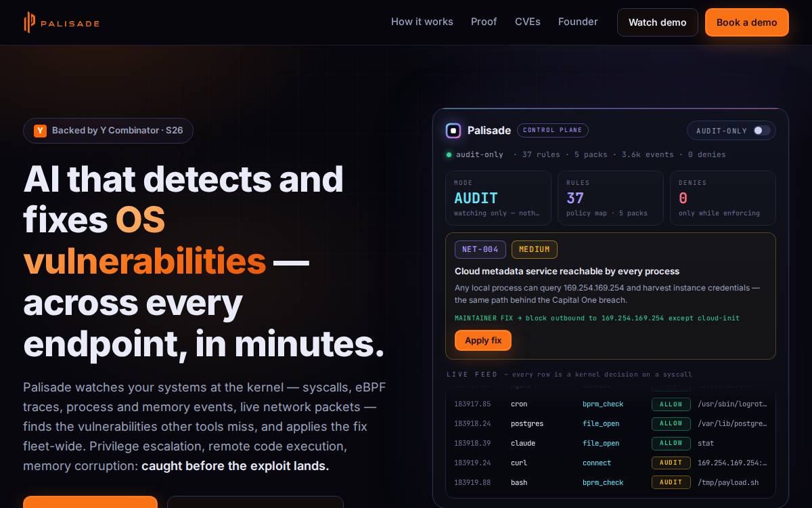Click the CONTROL PLANE badge
Screen dimensions: 812x508
click(553, 130)
